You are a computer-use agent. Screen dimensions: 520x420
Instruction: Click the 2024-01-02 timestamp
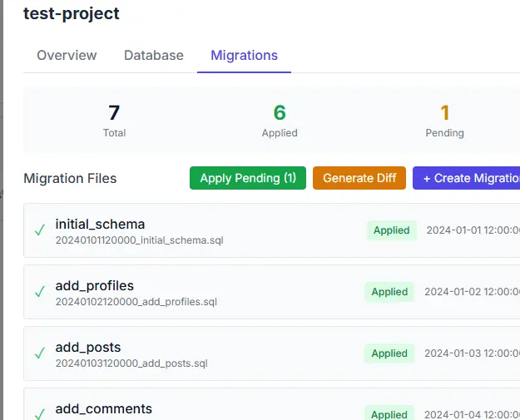[473, 292]
